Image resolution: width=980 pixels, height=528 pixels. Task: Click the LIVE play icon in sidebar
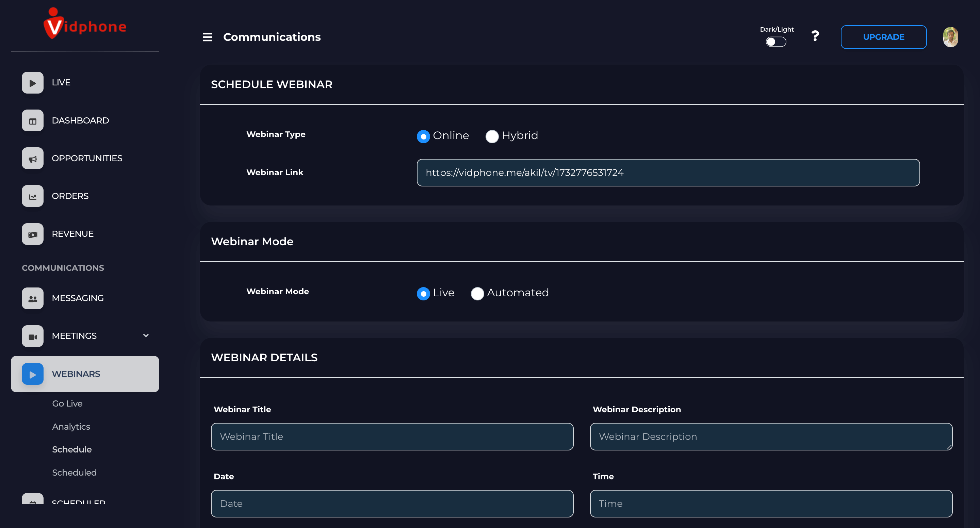click(33, 83)
